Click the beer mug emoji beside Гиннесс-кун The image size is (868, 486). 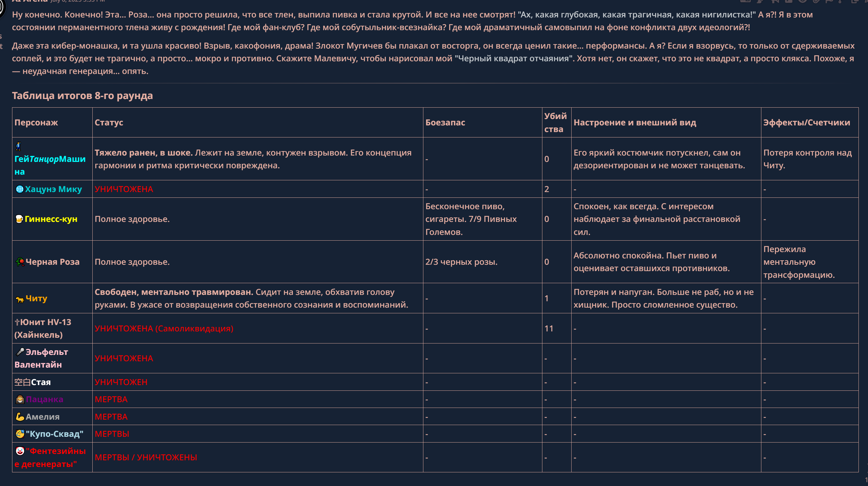(19, 219)
